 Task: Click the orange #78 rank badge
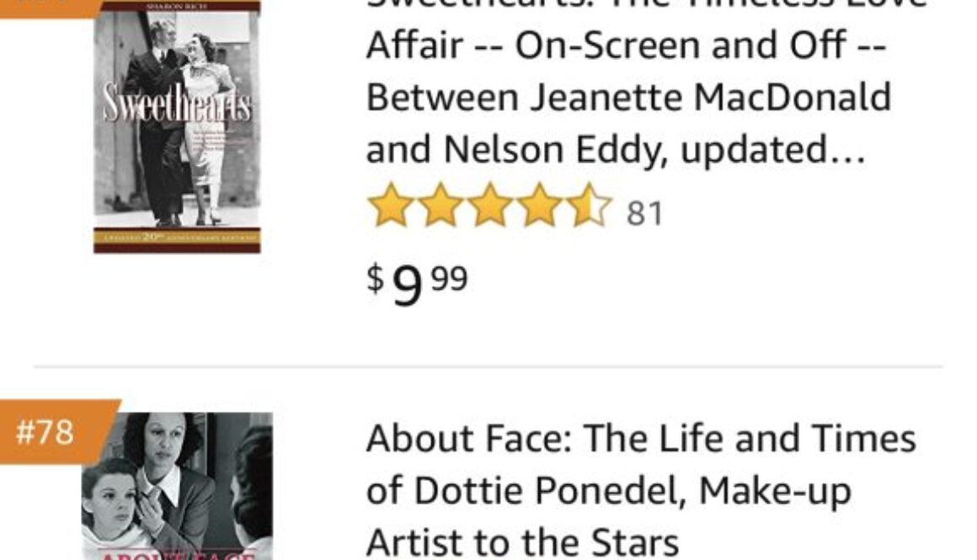[46, 431]
